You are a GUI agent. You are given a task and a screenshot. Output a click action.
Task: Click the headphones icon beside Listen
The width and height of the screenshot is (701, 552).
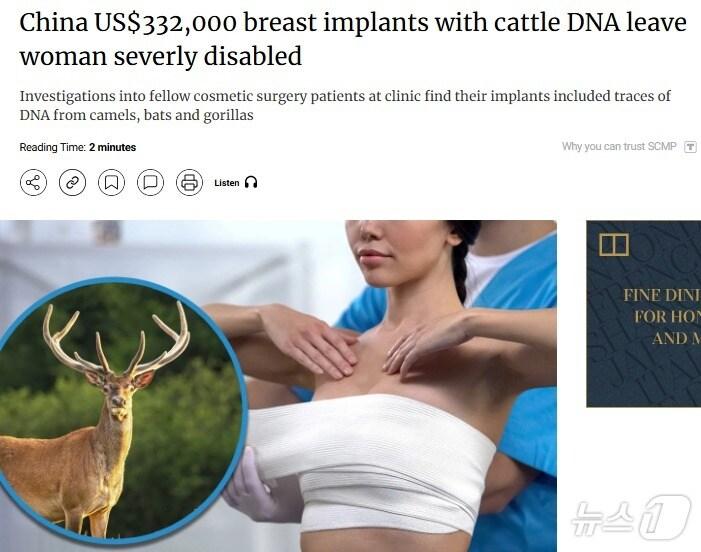click(251, 183)
